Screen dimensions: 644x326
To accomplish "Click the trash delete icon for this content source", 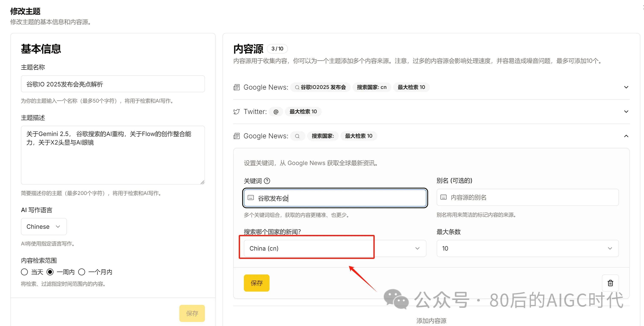I will click(x=610, y=283).
